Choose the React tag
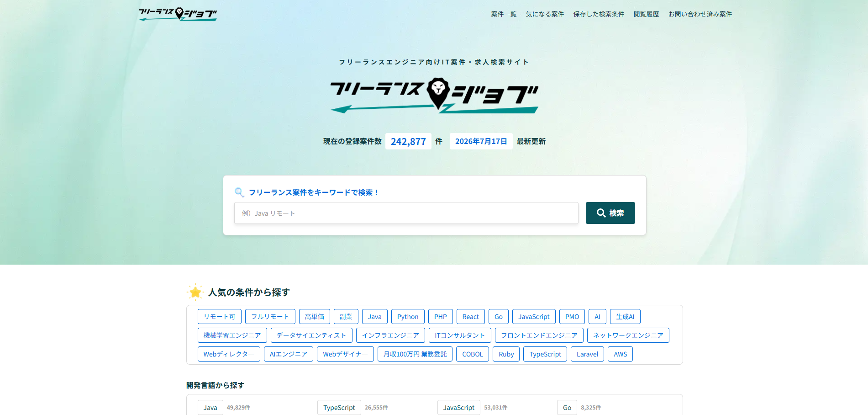Screen dimensions: 868x415 click(471, 317)
